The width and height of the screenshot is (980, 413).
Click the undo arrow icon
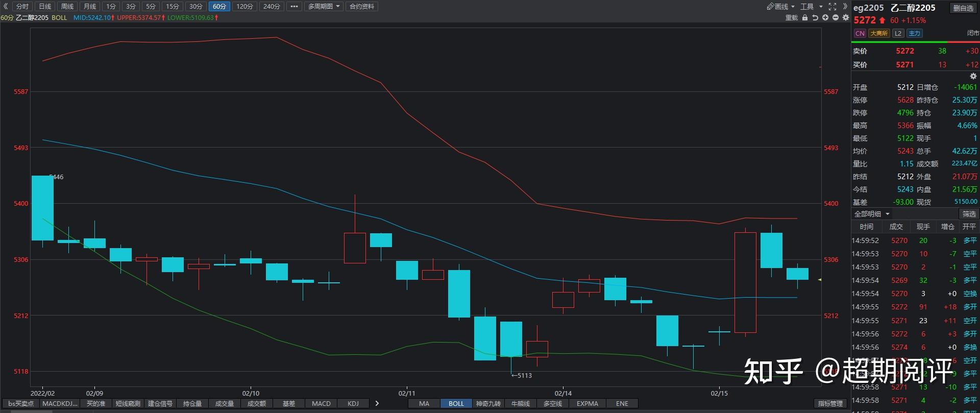pos(815,18)
